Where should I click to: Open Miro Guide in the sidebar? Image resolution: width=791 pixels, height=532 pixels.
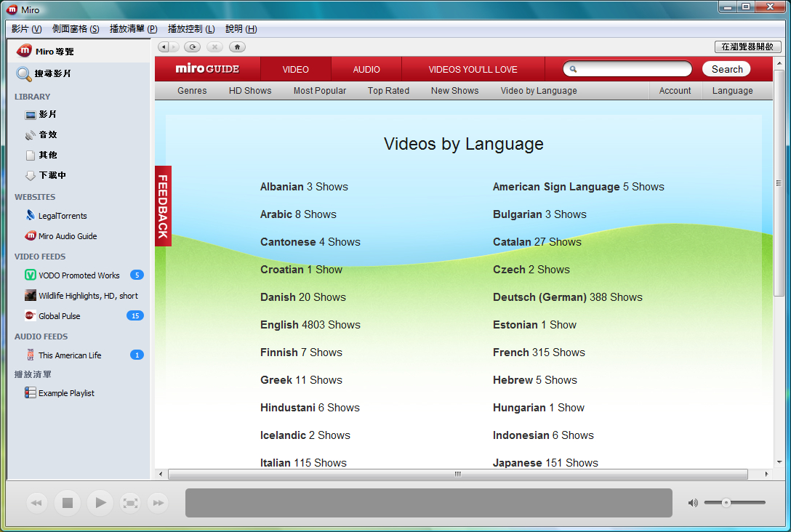pos(79,52)
